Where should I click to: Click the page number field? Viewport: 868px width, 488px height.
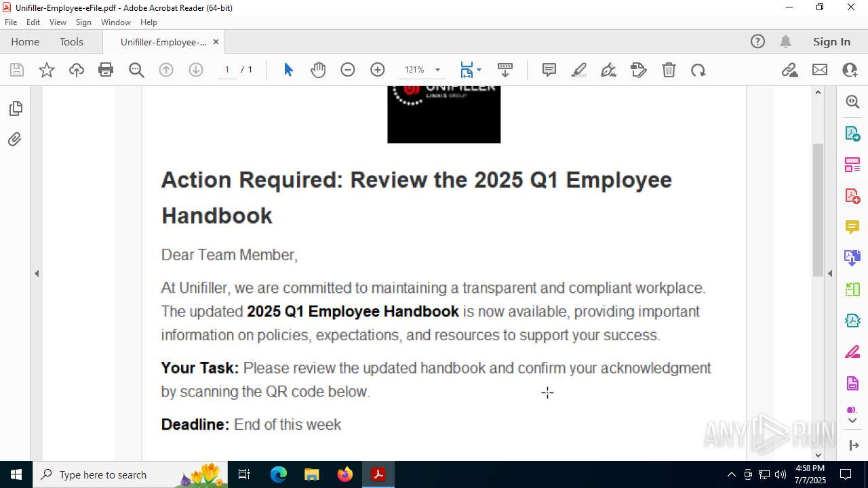tap(227, 70)
